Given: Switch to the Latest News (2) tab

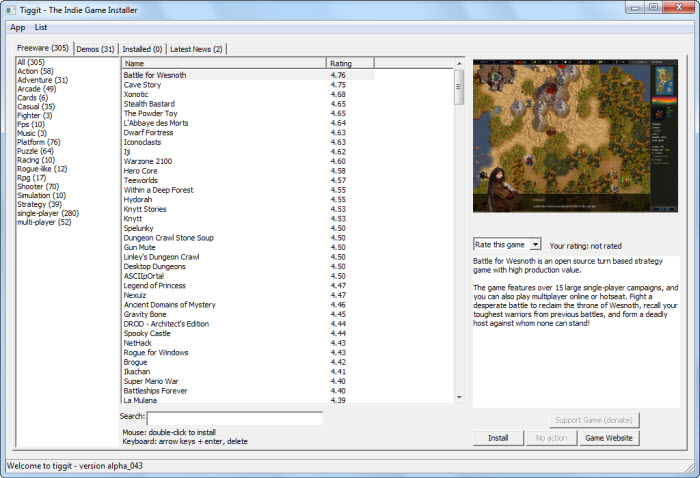Looking at the screenshot, I should coord(196,49).
